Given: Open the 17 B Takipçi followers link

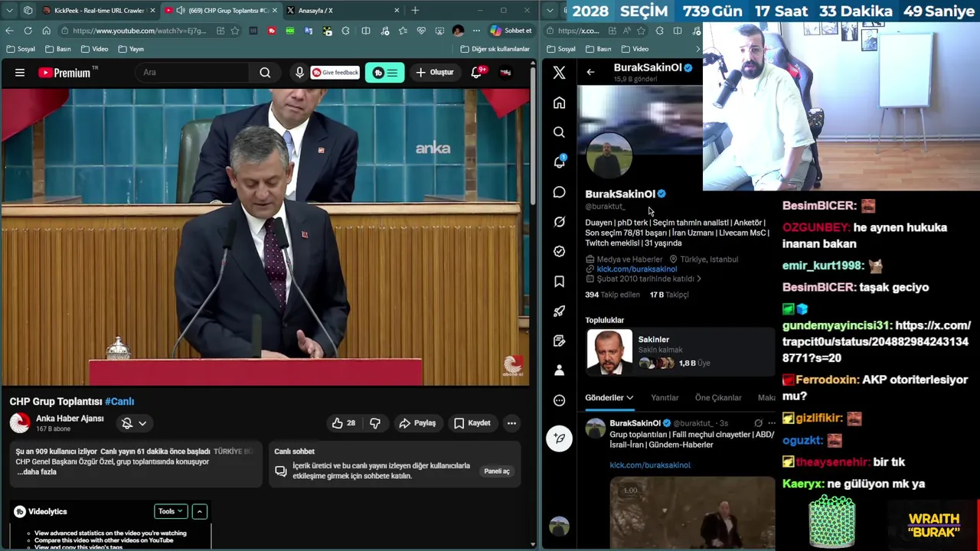Looking at the screenshot, I should tap(669, 295).
